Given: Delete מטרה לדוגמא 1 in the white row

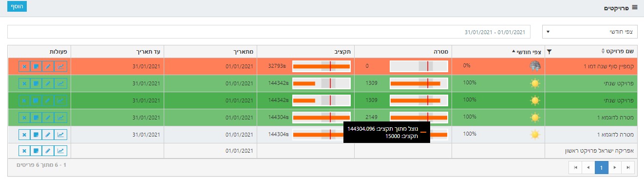Looking at the screenshot, I should click(x=24, y=134).
